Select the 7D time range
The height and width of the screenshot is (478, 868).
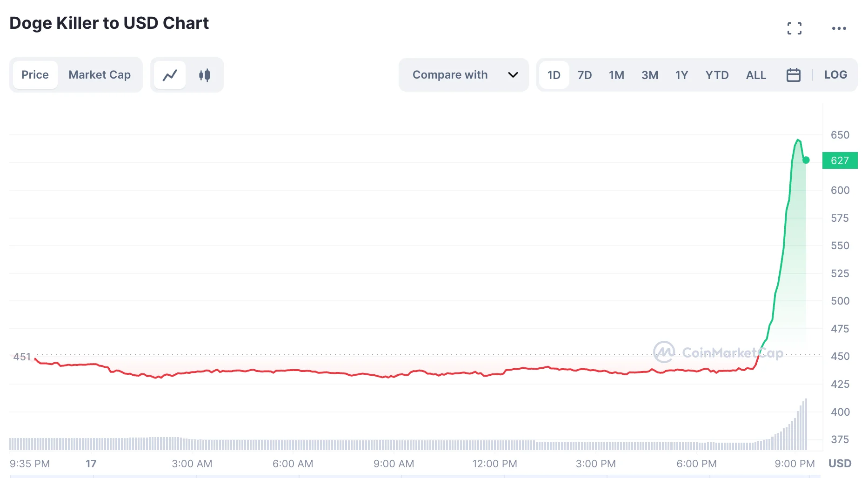[584, 75]
